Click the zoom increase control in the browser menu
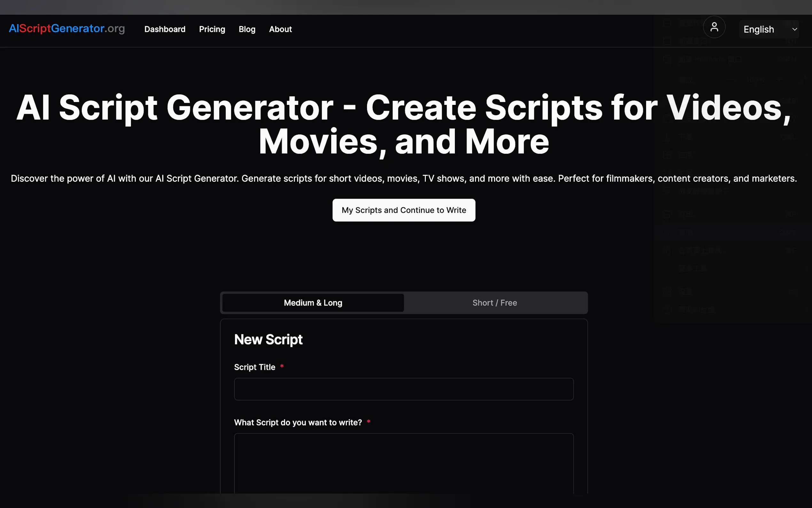812x508 pixels. 779,80
